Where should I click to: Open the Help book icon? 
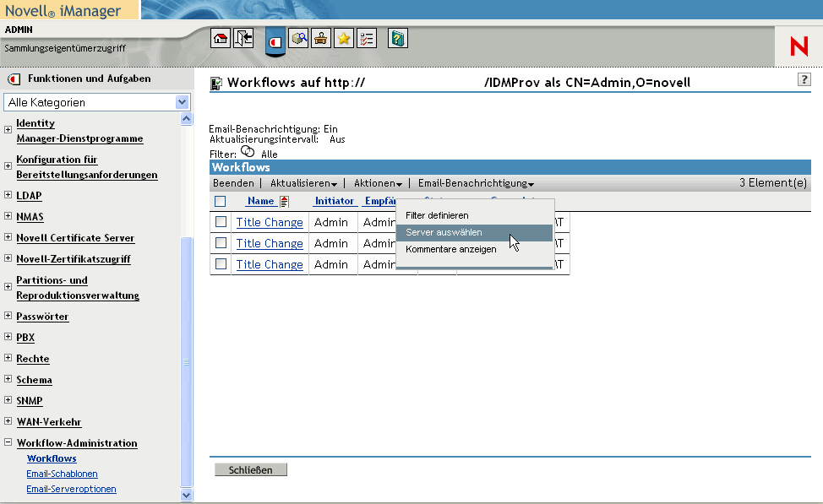click(398, 38)
